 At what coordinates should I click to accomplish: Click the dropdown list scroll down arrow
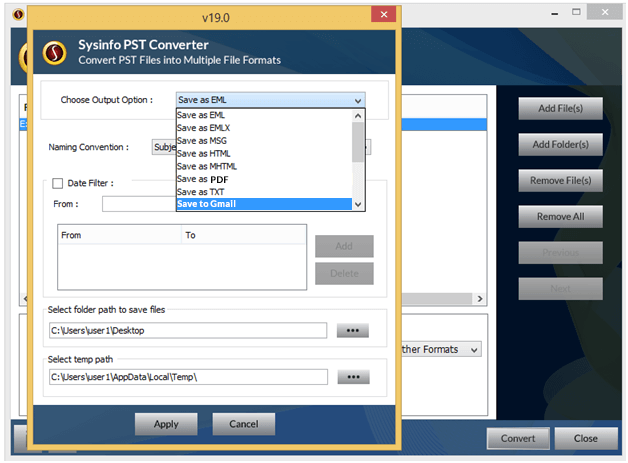(358, 204)
